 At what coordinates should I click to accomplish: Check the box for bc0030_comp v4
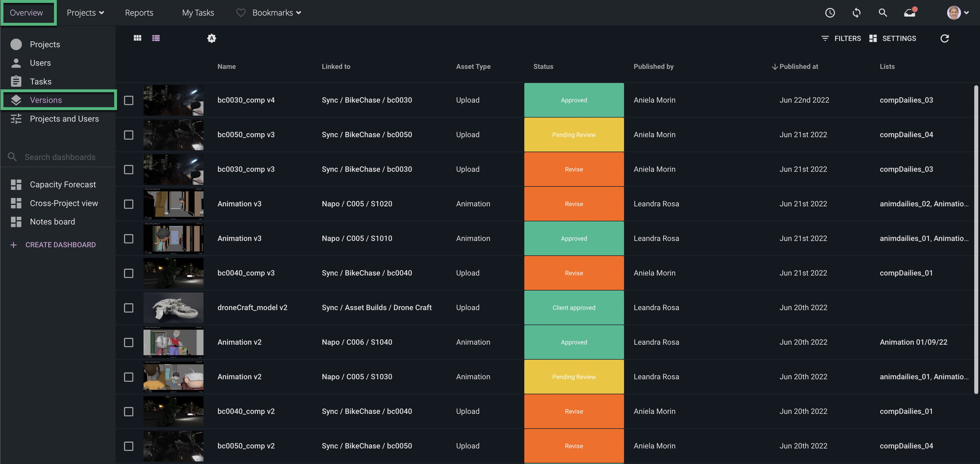point(129,100)
